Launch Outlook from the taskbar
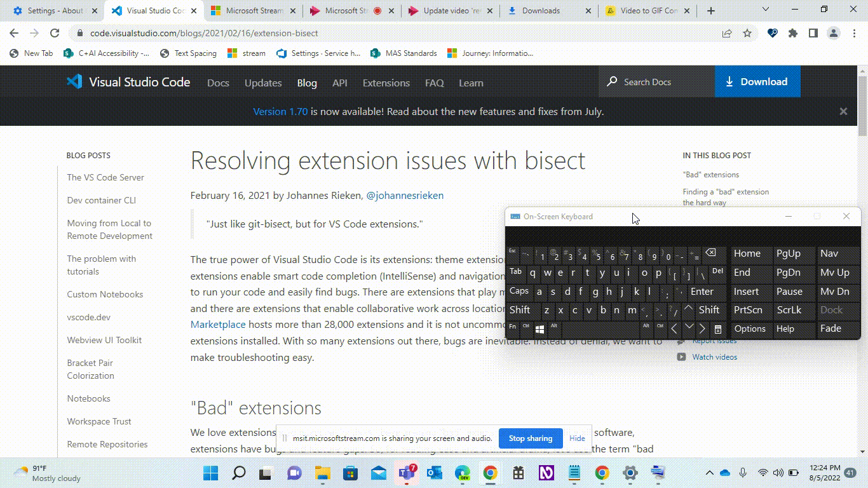This screenshot has width=868, height=488. [x=433, y=473]
